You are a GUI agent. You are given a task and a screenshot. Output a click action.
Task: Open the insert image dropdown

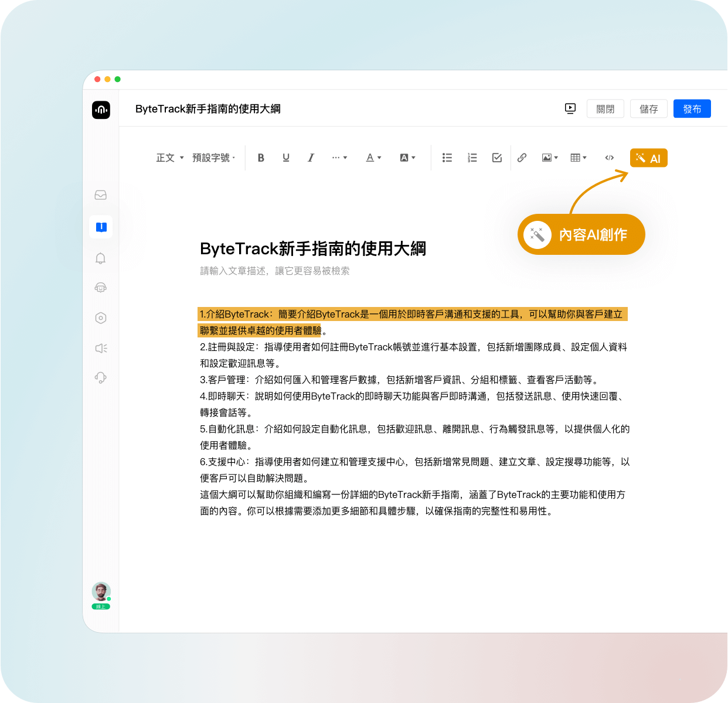coord(550,158)
